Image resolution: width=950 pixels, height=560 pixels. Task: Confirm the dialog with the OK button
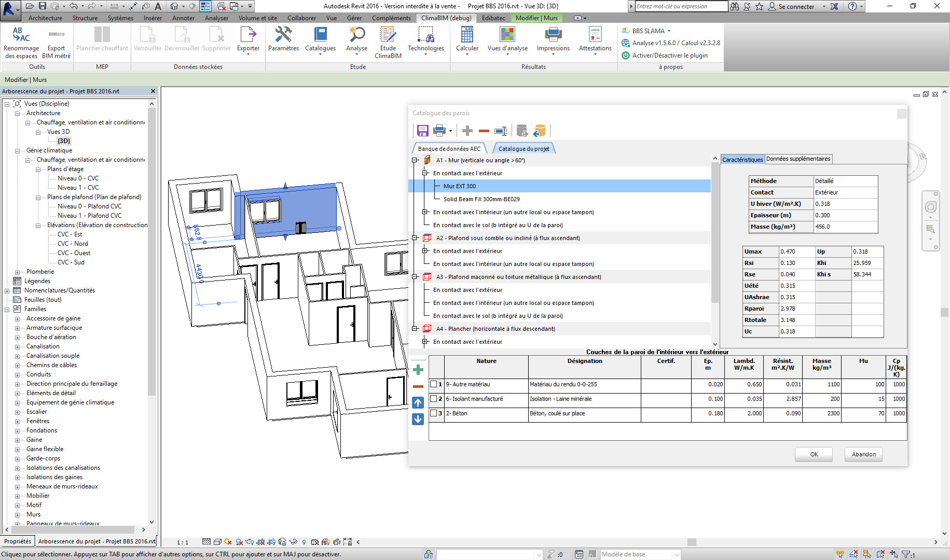point(814,454)
